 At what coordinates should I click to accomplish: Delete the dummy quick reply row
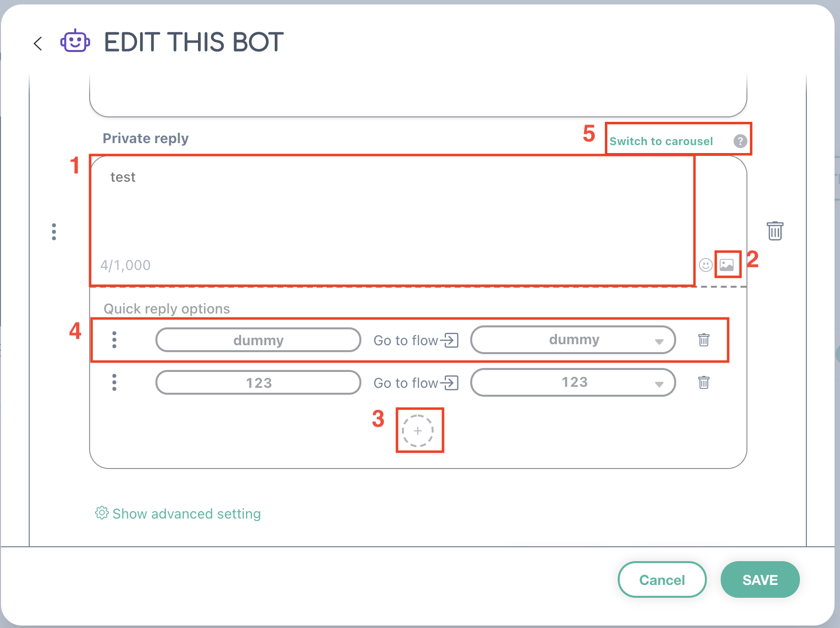[703, 340]
